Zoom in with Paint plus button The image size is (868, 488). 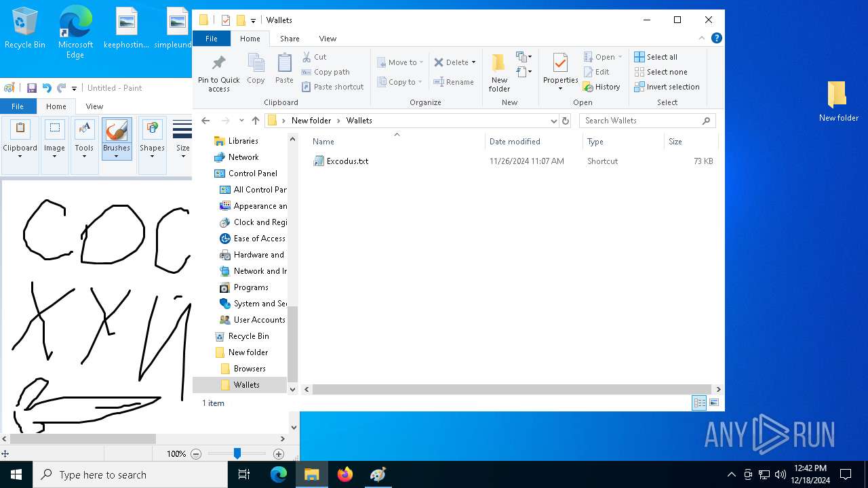[x=279, y=453]
